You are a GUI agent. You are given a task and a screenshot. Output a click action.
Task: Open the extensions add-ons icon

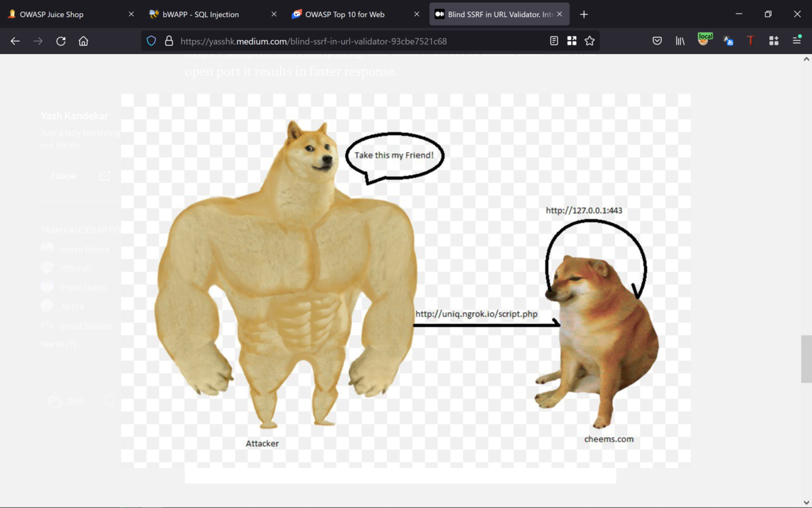tap(773, 41)
